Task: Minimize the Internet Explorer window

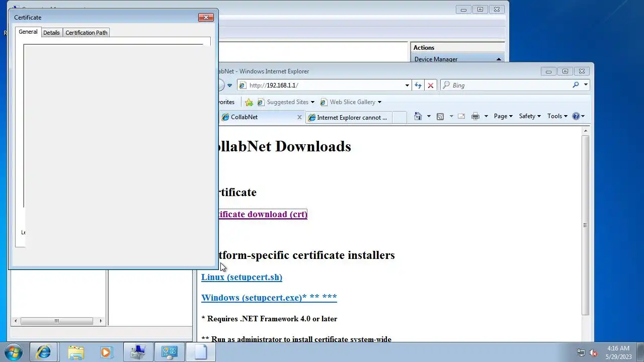Action: tap(548, 71)
